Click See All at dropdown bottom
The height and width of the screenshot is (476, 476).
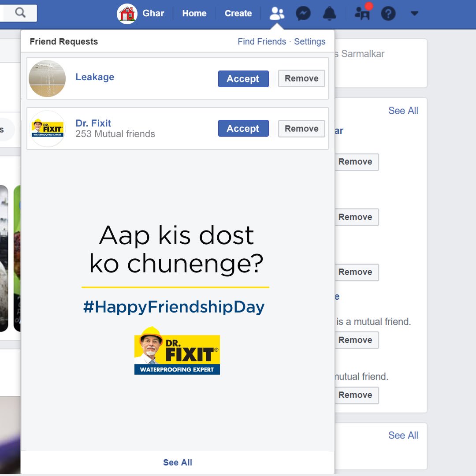[x=178, y=462]
